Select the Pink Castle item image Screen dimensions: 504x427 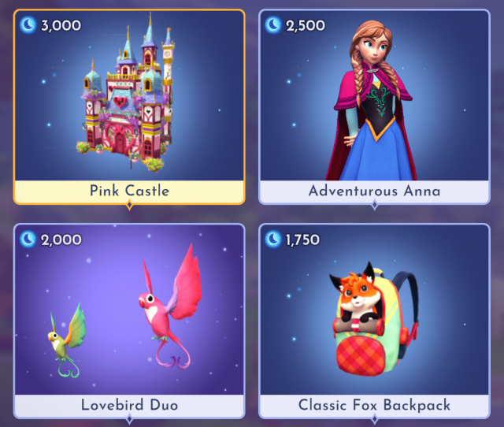[128, 93]
